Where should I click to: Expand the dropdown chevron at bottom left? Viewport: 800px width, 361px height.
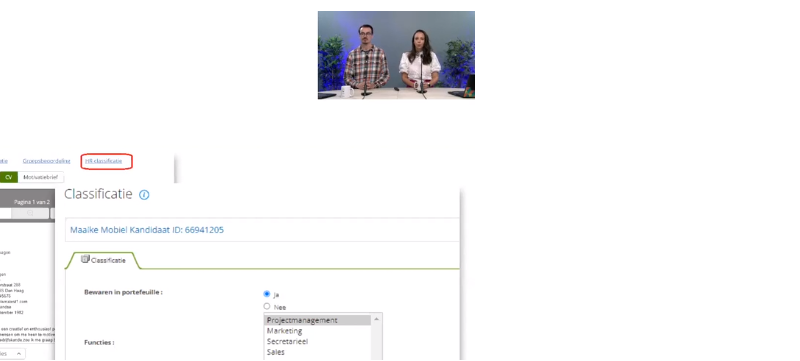coord(19,353)
